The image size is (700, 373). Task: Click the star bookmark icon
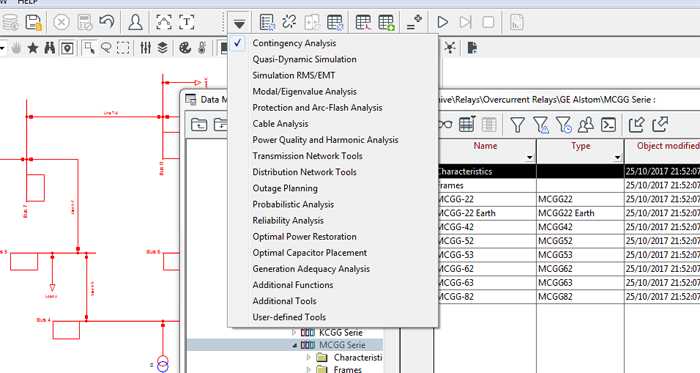(33, 48)
